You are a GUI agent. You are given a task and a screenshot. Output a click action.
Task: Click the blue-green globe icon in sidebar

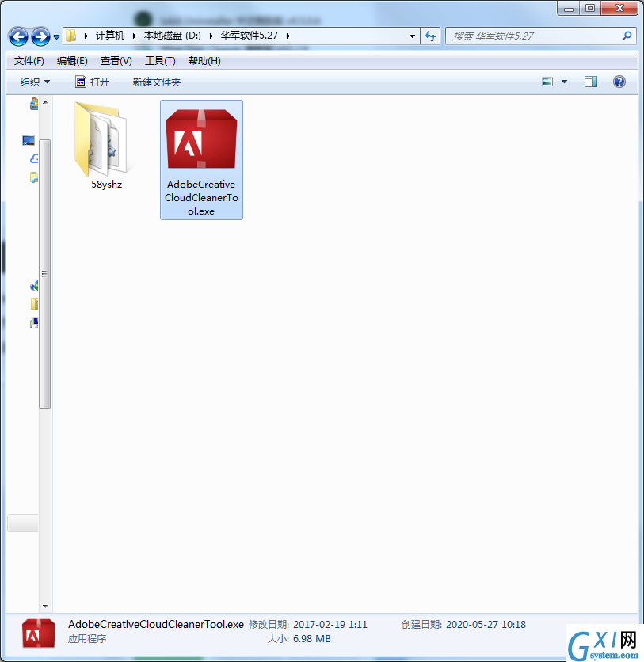tap(34, 286)
